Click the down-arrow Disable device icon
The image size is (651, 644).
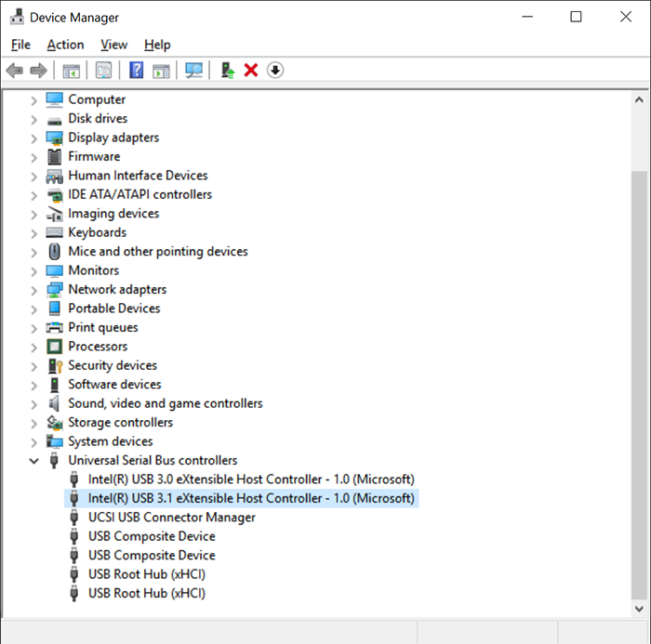tap(275, 71)
